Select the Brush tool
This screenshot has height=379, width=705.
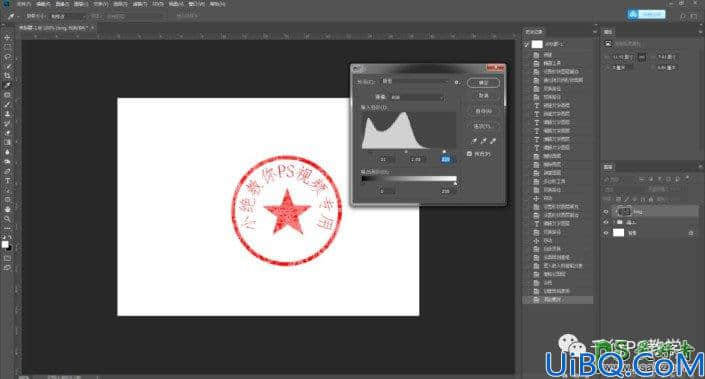pos(7,104)
